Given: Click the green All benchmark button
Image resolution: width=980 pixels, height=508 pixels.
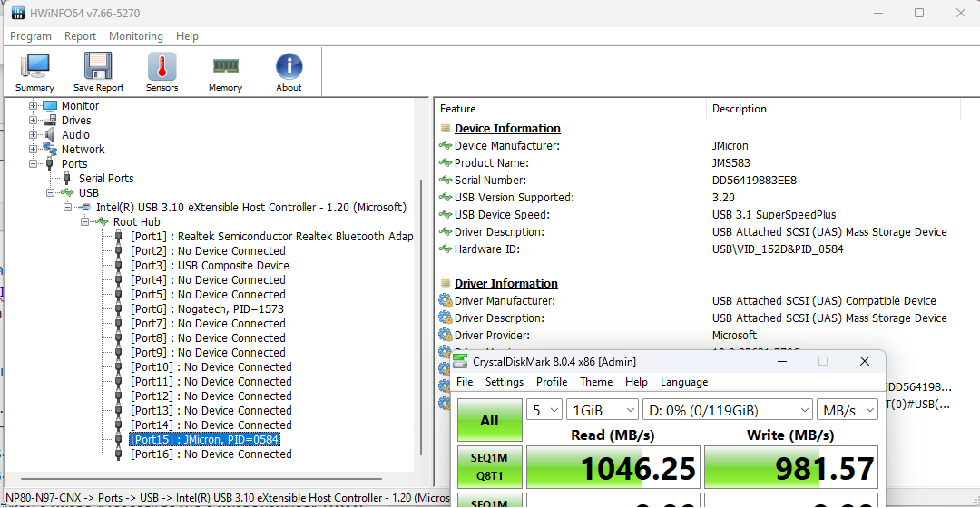Looking at the screenshot, I should [x=489, y=421].
